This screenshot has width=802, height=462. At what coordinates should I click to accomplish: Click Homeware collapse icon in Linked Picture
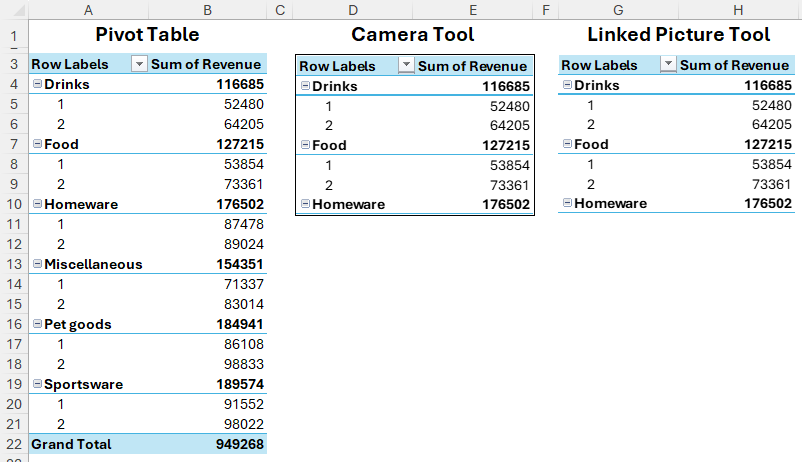click(x=567, y=203)
